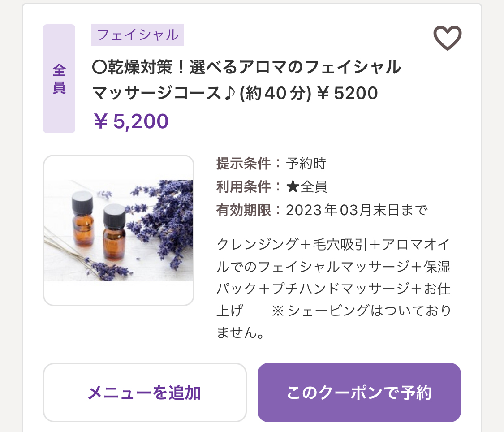
Task: Click the star icon before 全員
Action: click(293, 186)
